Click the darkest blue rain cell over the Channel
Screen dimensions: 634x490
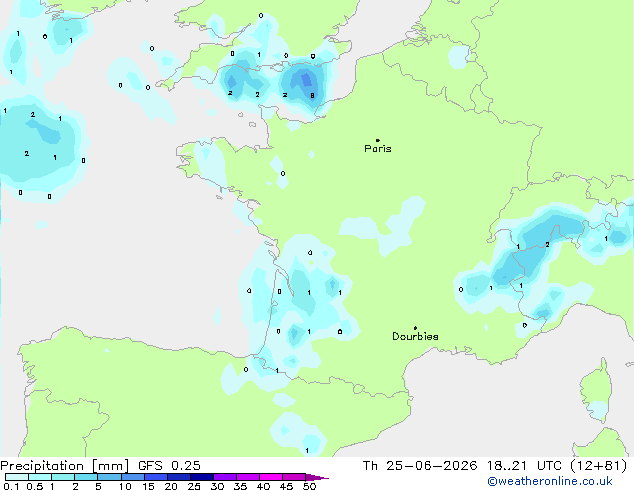tap(306, 79)
